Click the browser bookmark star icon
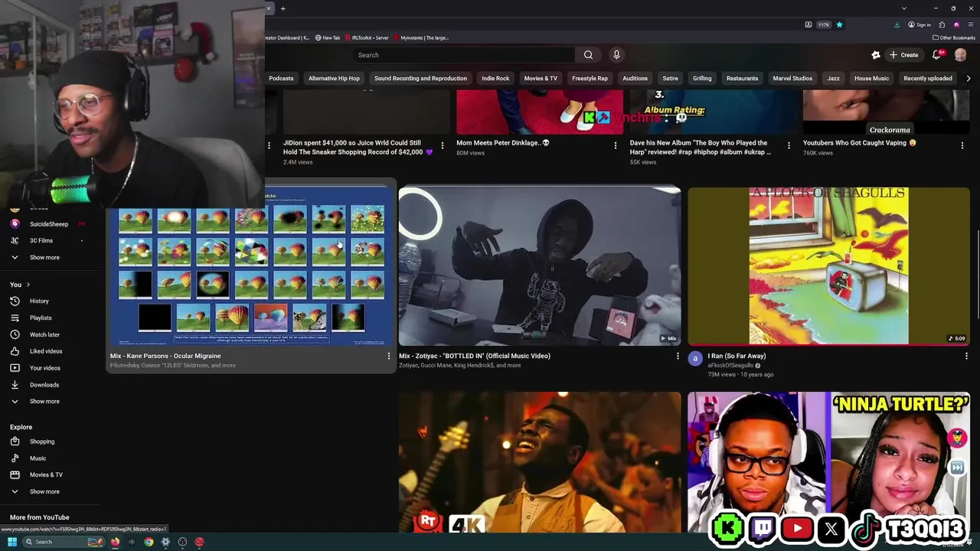The image size is (980, 551). [839, 24]
